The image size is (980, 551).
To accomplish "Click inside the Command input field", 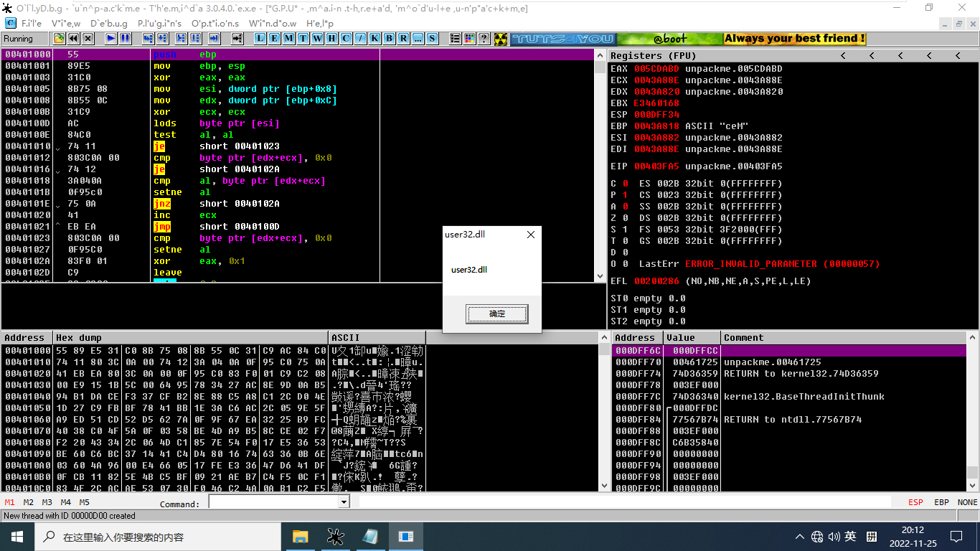I will coord(273,502).
